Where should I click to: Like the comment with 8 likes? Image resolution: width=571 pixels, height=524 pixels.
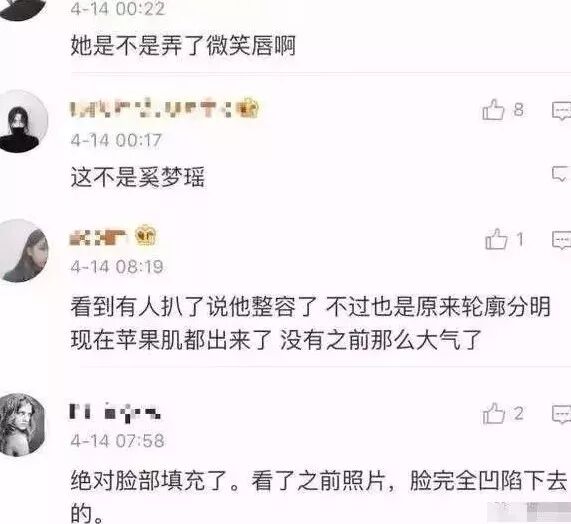coord(493,110)
